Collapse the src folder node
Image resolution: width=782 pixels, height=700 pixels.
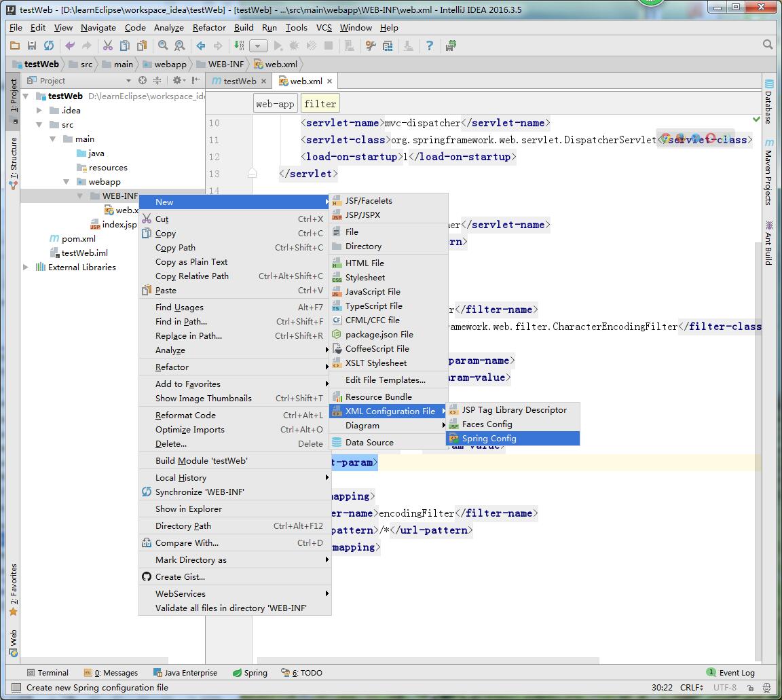(x=39, y=125)
